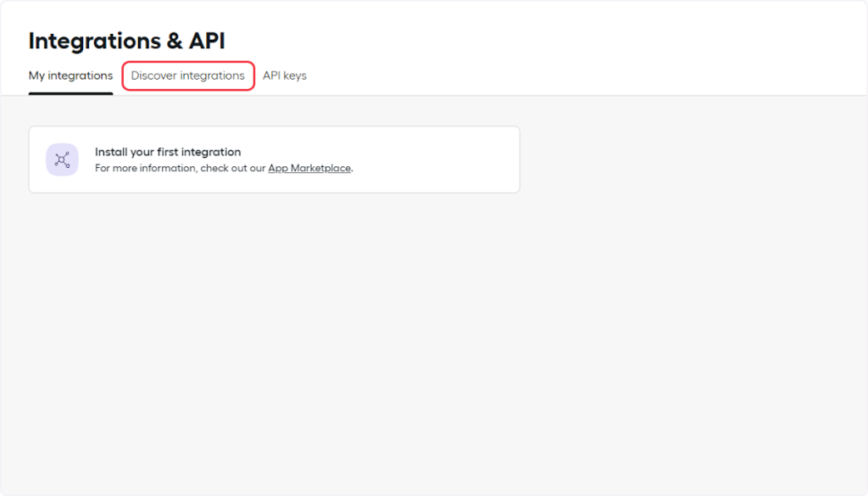868x496 pixels.
Task: Click the word 'keys' in API keys tab
Action: pyautogui.click(x=295, y=75)
